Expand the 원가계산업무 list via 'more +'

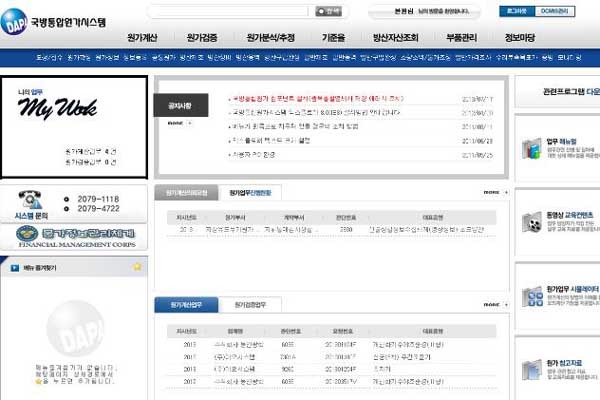click(x=489, y=304)
